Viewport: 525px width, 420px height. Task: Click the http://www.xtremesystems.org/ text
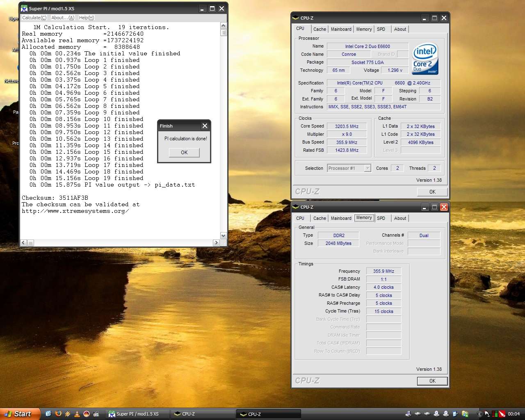(x=75, y=211)
